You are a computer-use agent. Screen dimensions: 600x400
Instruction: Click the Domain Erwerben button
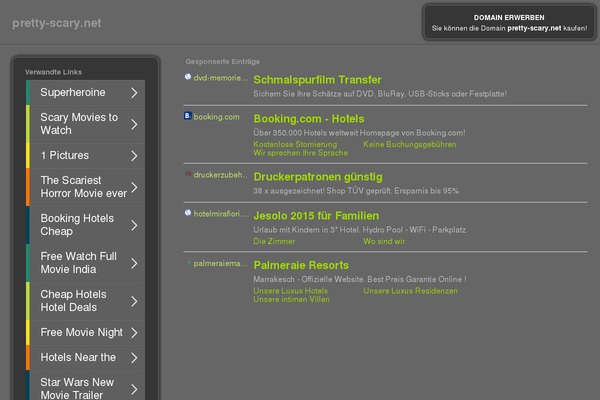509,23
